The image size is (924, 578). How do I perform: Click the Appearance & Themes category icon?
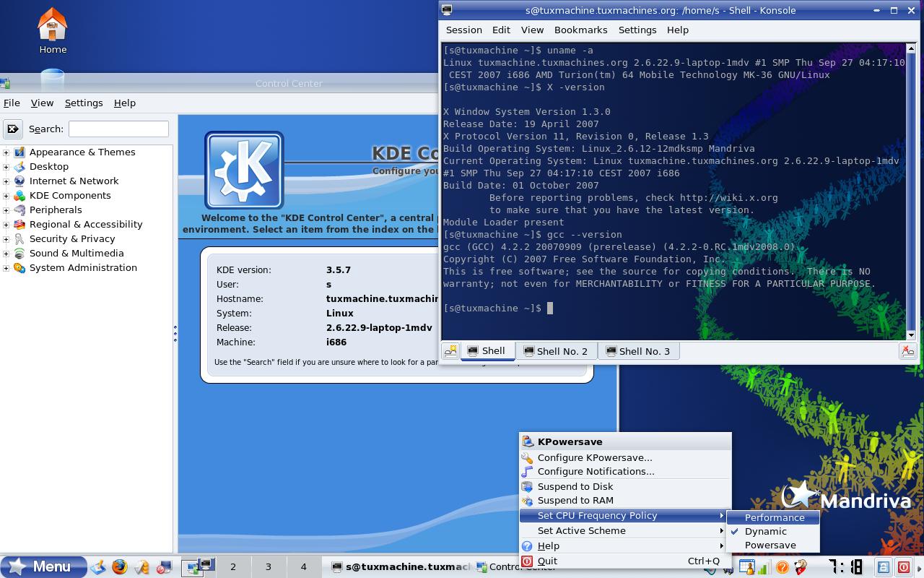point(19,152)
